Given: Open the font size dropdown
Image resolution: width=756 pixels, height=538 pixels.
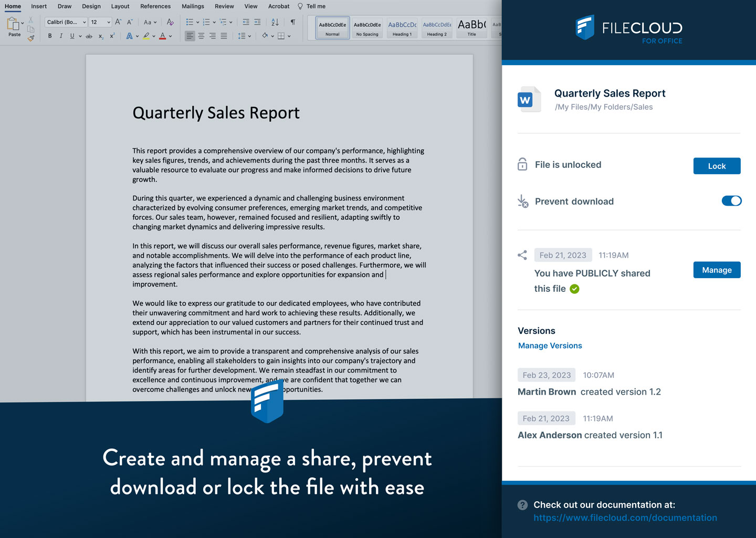Looking at the screenshot, I should [x=100, y=22].
